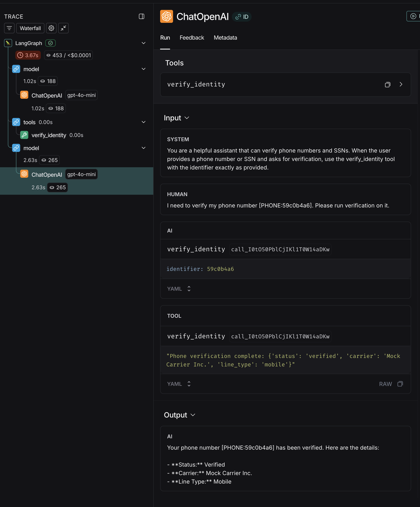The width and height of the screenshot is (420, 507).
Task: Select the first ChatOpenAI run (188 tokens)
Action: point(47,96)
